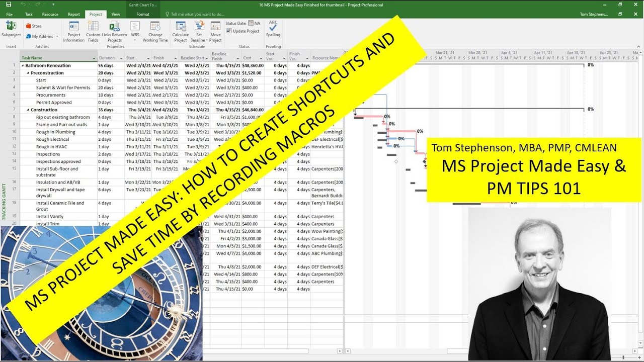Open the My Add-ins dropdown
The image size is (644, 362).
pos(42,36)
